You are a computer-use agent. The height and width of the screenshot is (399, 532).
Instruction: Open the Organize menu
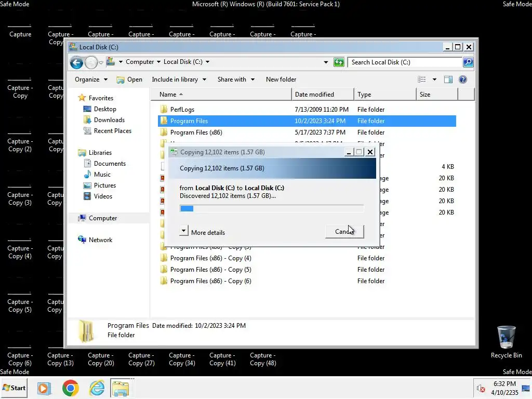point(91,79)
